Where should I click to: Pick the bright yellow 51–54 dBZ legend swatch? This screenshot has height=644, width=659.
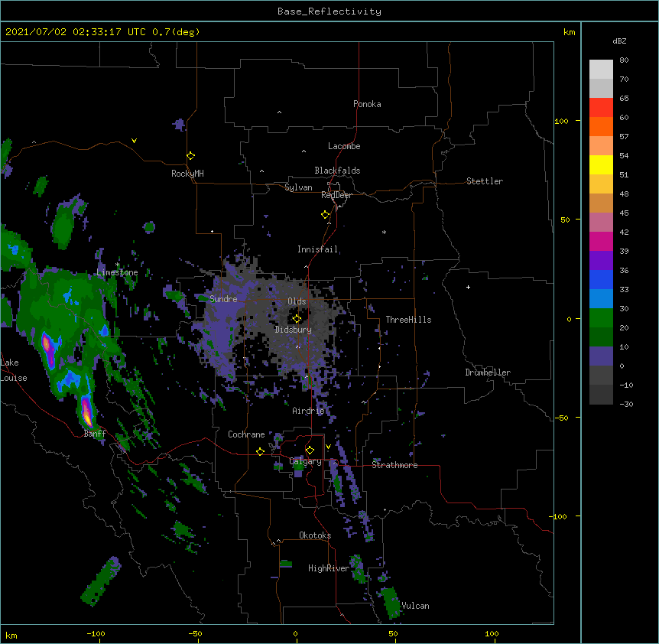(601, 164)
